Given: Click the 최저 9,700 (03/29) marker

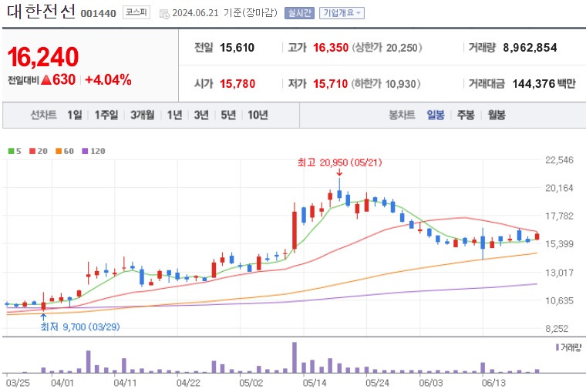Looking at the screenshot, I should 80,327.
